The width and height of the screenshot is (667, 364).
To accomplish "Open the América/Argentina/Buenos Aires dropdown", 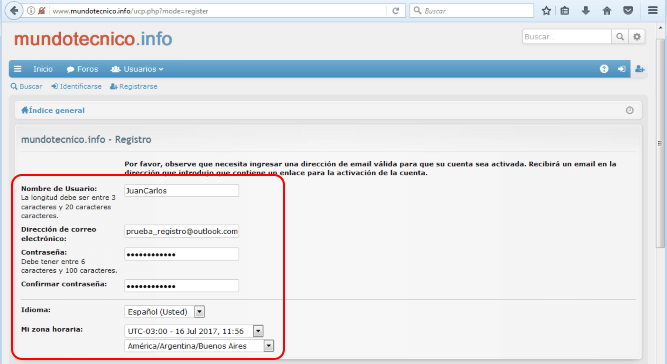I will pos(199,346).
